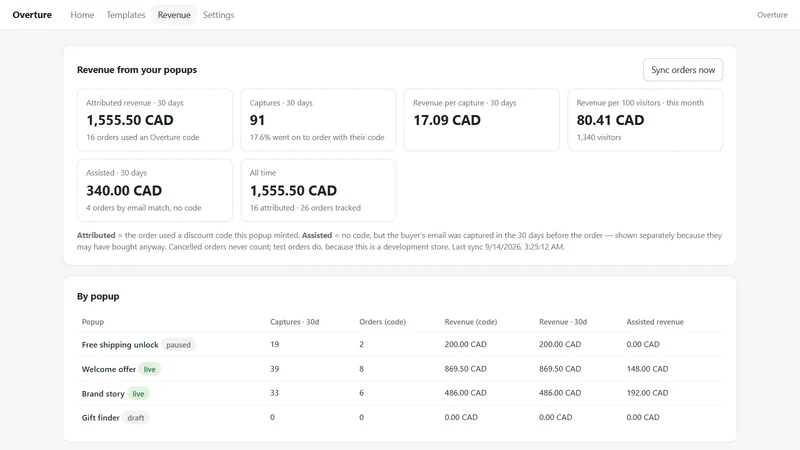Click the 'Orders (code)' column header
Image resolution: width=800 pixels, height=450 pixels.
coord(382,322)
